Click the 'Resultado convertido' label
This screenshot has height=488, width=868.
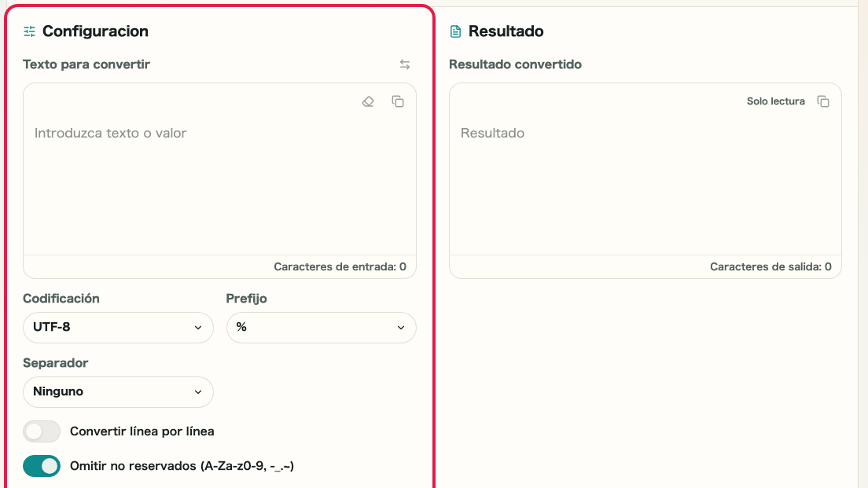(x=515, y=64)
